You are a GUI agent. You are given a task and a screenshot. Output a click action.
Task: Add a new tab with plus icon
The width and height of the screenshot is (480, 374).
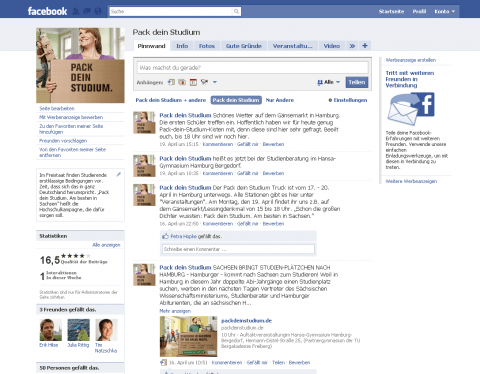tap(365, 46)
